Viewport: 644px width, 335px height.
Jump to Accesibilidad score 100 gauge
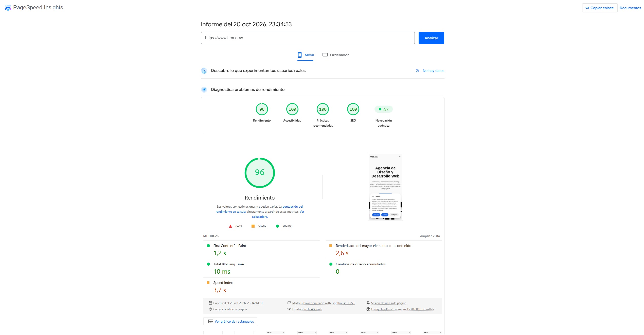(292, 109)
